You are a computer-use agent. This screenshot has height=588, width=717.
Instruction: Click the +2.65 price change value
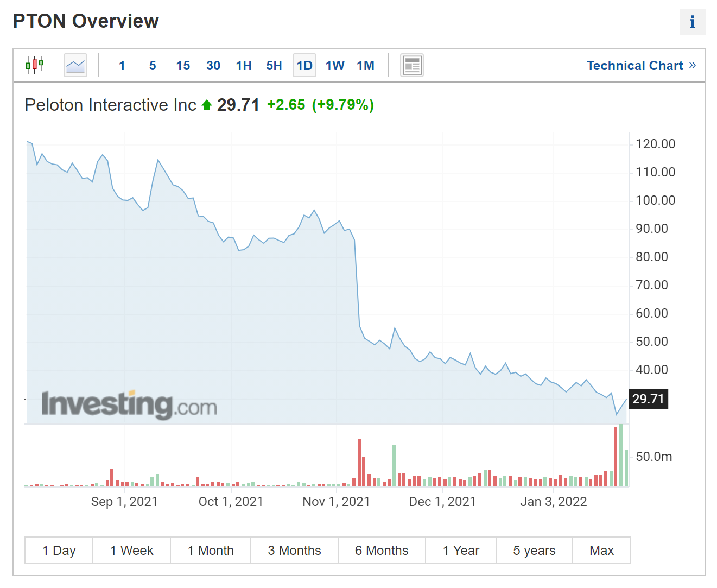click(x=286, y=105)
